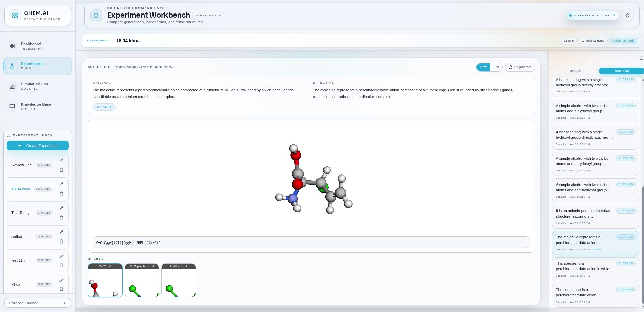The image size is (644, 312).
Task: Collapse the sidebar
Action: 37,303
